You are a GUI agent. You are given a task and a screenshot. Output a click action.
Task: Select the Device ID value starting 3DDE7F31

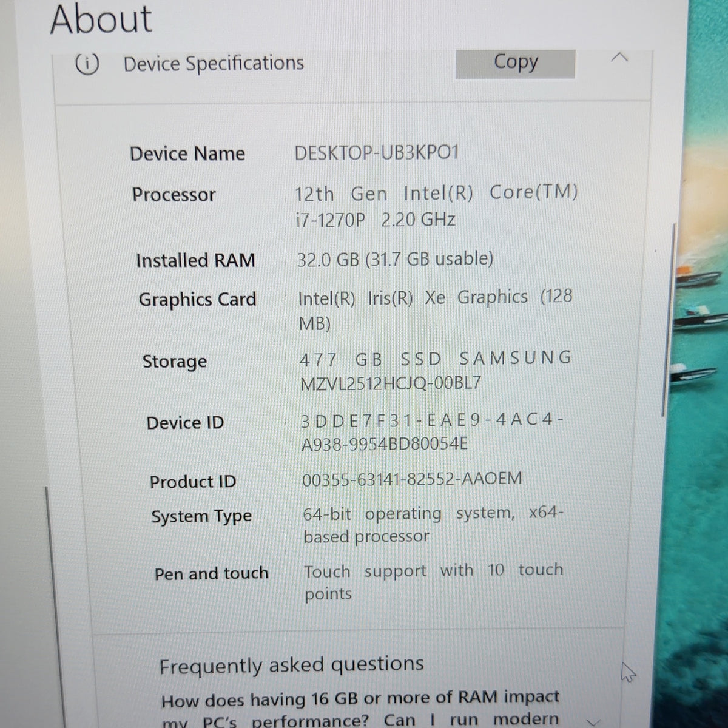(433, 431)
